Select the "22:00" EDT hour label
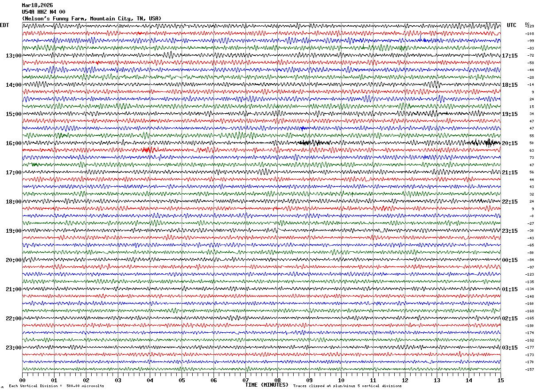 pos(14,319)
